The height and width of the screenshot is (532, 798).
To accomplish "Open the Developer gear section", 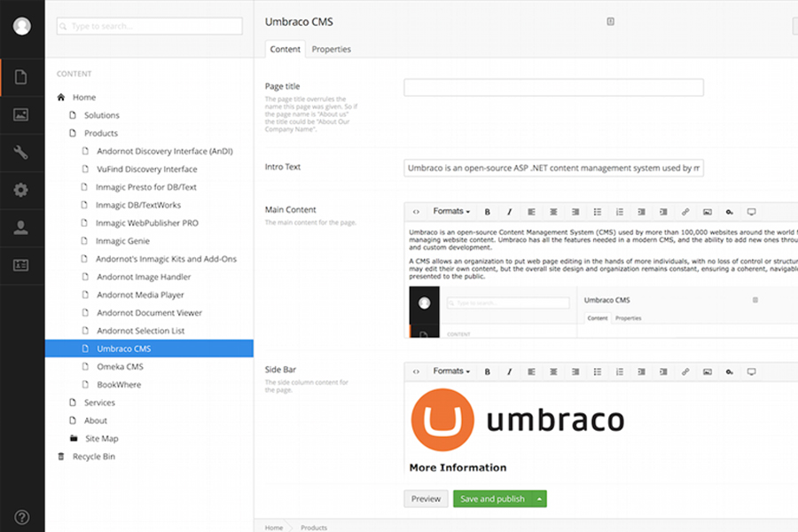I will 21,190.
